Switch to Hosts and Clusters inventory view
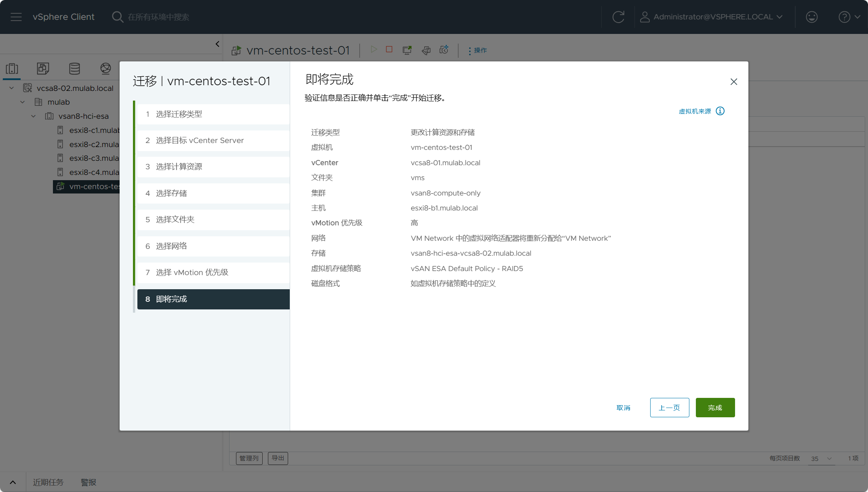 coord(12,69)
